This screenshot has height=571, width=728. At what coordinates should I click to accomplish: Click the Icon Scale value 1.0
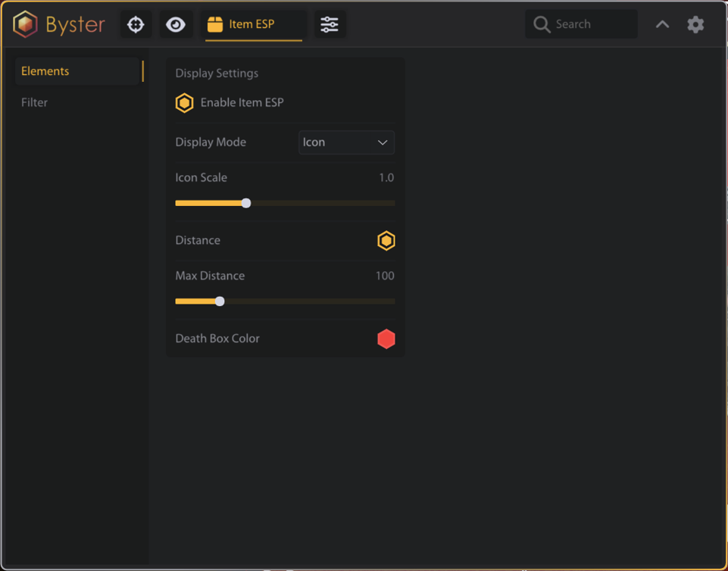386,178
